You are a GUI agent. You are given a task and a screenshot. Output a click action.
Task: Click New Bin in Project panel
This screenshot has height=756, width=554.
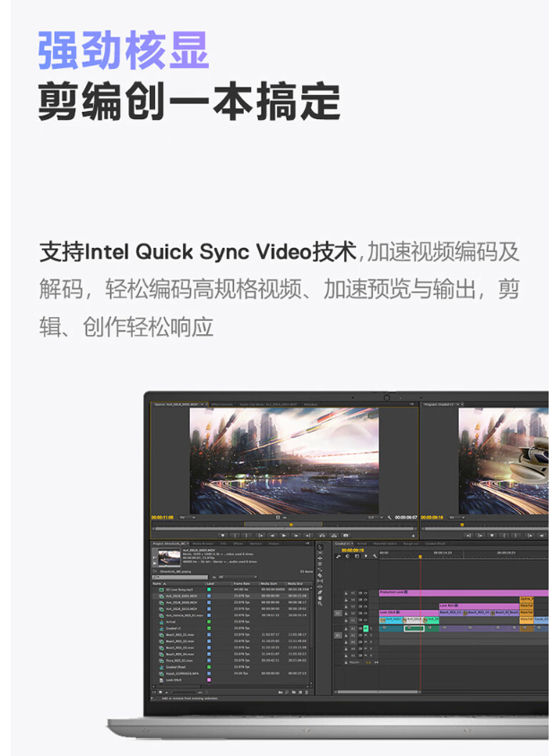[294, 692]
